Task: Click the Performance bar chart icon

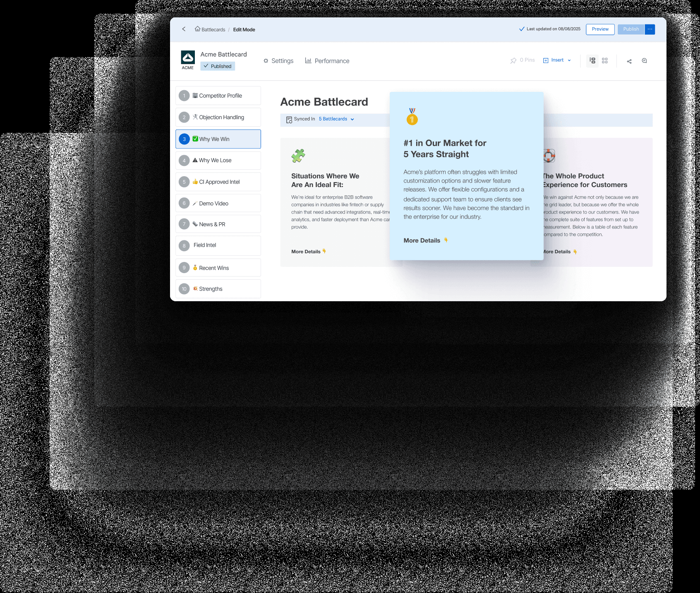Action: (308, 60)
